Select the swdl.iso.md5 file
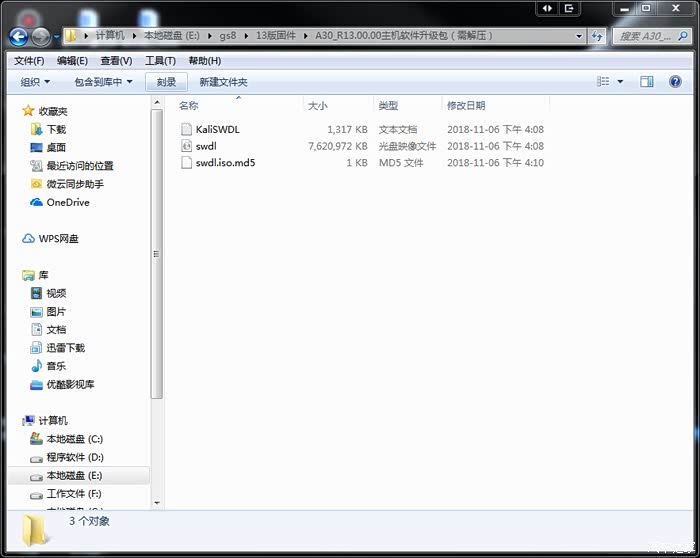The width and height of the screenshot is (700, 558). point(225,162)
